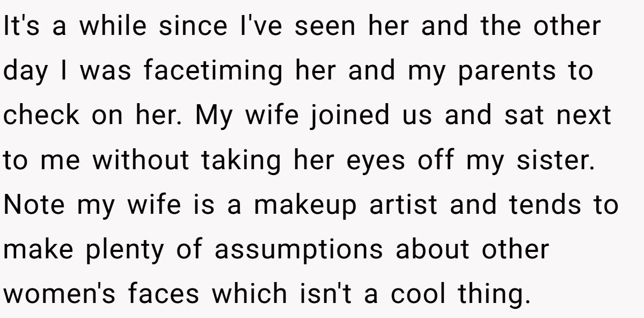The image size is (644, 318).
Task: Select the word "women's" on the last line
Action: (60, 294)
